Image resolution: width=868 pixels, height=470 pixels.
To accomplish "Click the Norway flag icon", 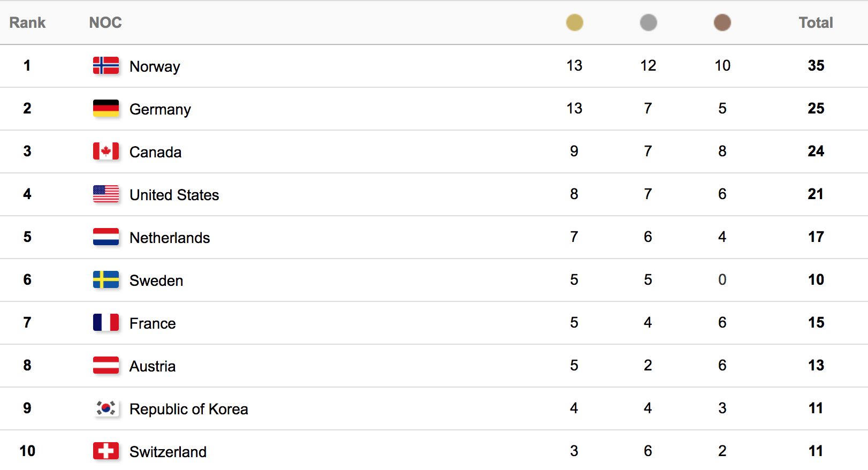I will pos(106,65).
